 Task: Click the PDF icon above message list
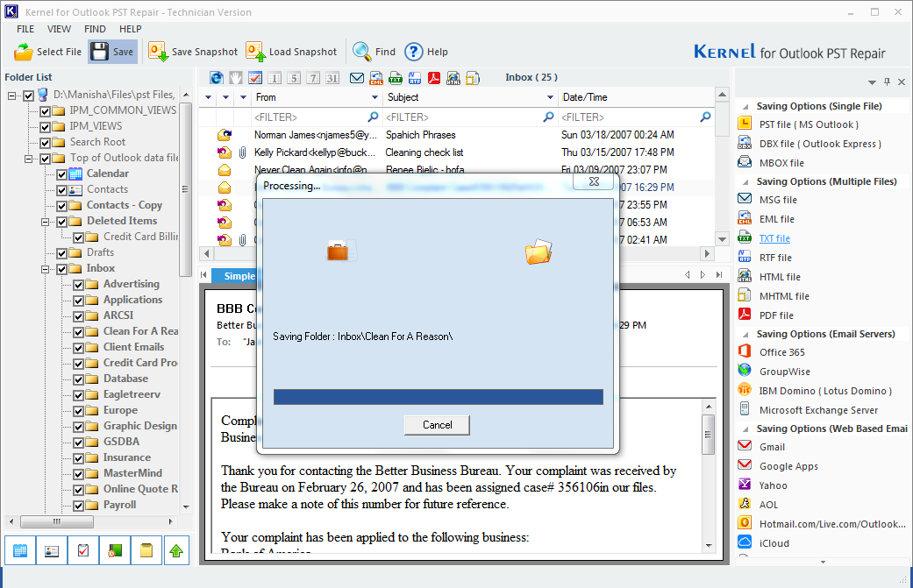434,78
